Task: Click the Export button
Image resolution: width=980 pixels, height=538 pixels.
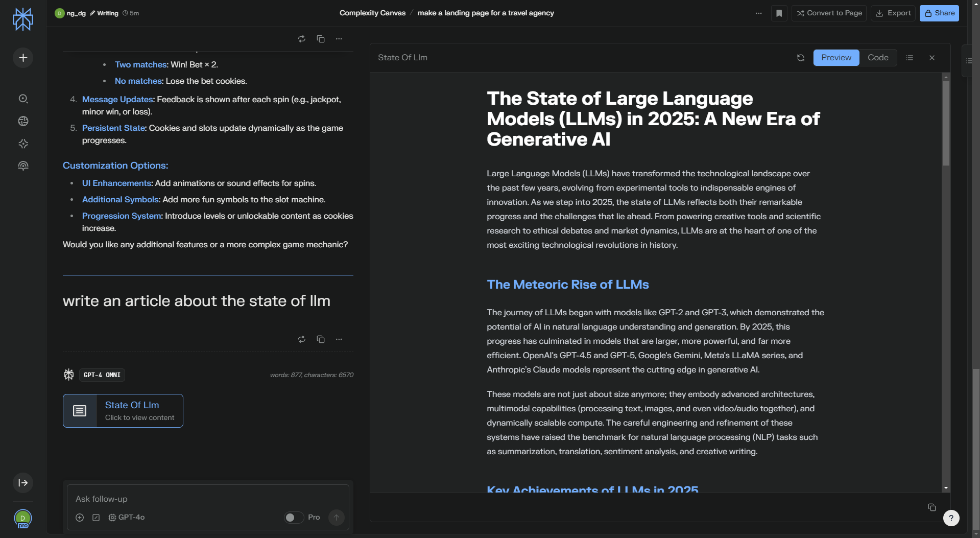Action: (x=893, y=13)
